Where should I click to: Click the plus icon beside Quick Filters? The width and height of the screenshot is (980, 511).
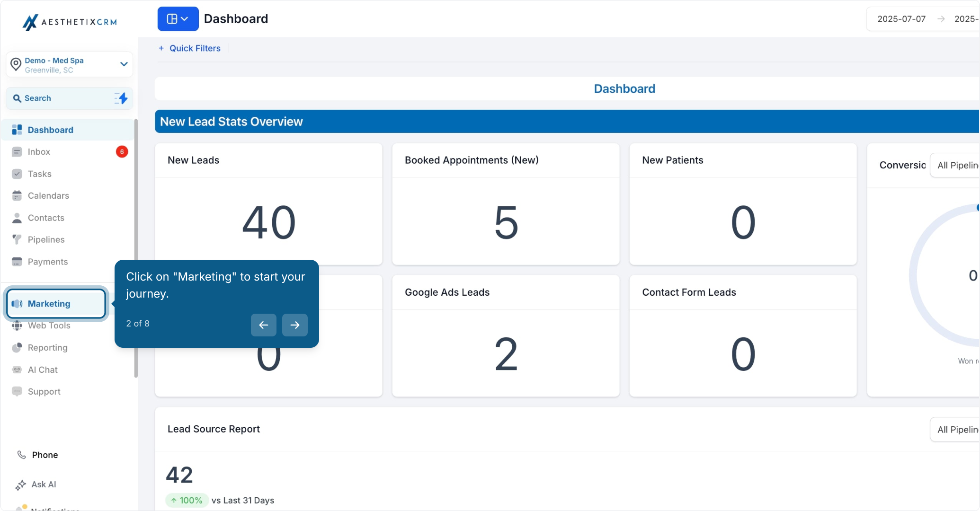tap(161, 48)
